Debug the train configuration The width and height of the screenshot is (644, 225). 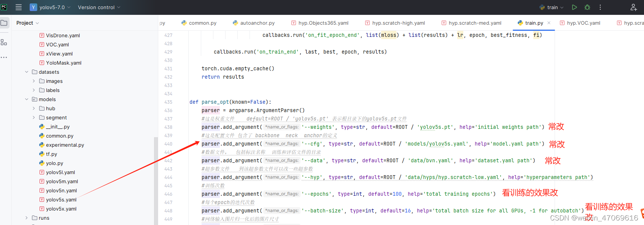(587, 7)
